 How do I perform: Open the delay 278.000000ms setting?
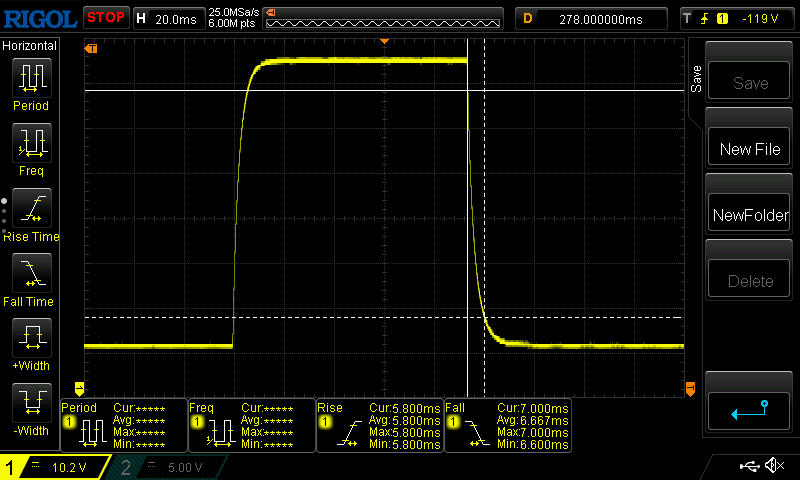coord(592,18)
